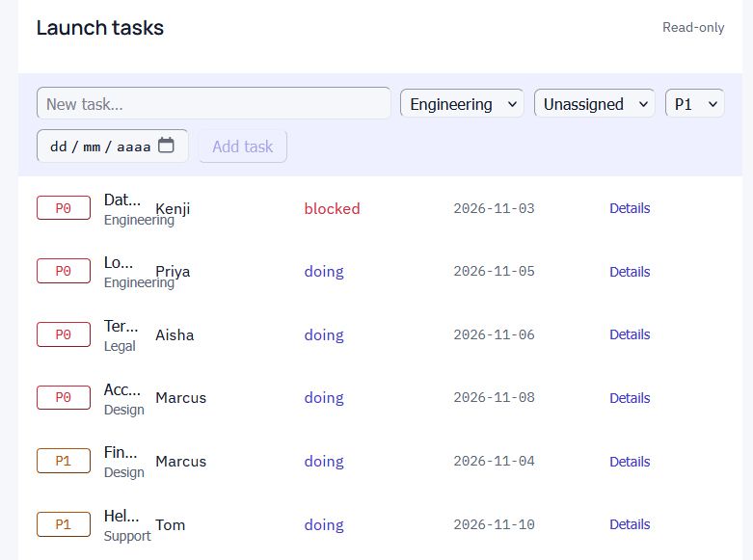
Task: Open Details for Priya's task
Action: 630,272
